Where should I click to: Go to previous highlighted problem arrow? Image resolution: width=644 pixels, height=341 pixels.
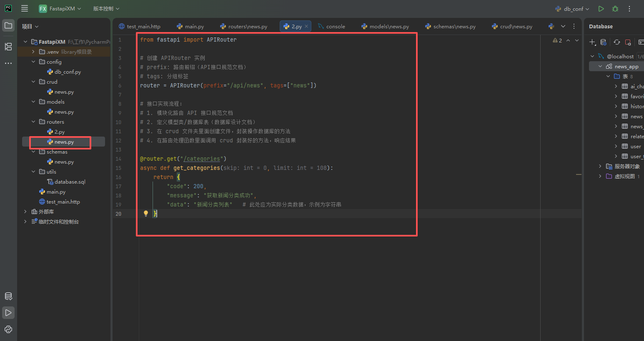coord(568,40)
